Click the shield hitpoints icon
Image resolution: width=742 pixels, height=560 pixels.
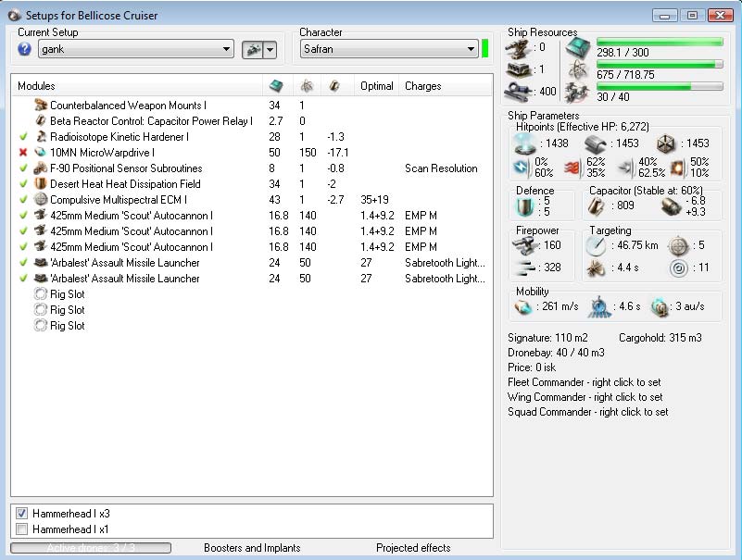pyautogui.click(x=525, y=143)
